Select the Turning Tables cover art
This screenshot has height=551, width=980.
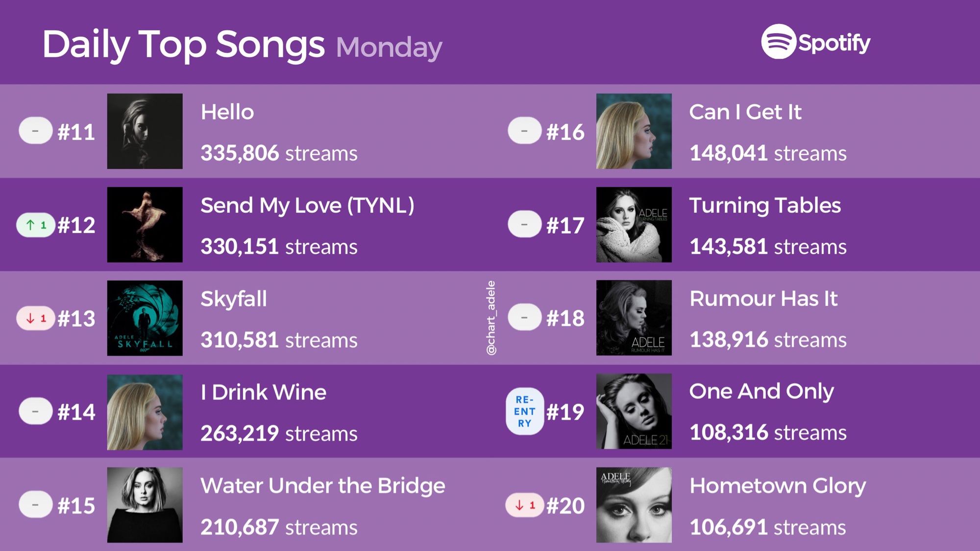pos(634,225)
